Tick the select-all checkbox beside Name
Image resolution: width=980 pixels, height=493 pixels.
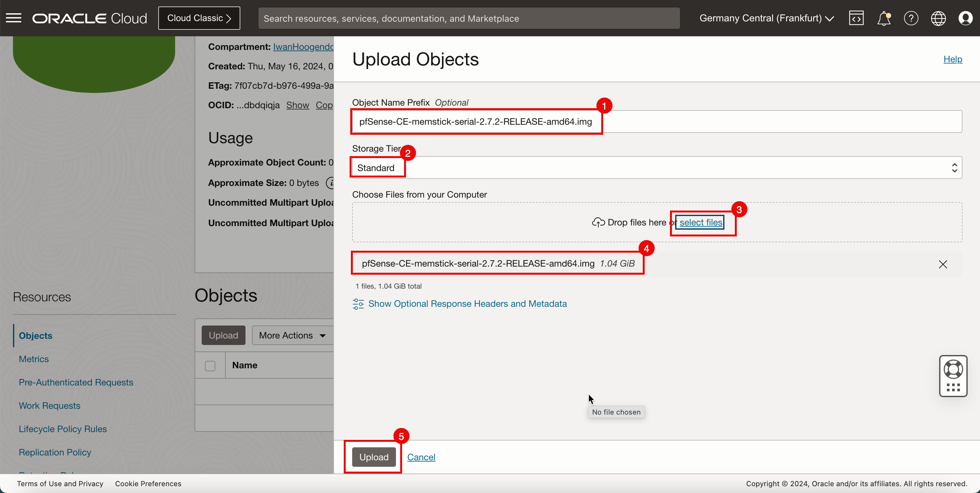[210, 366]
